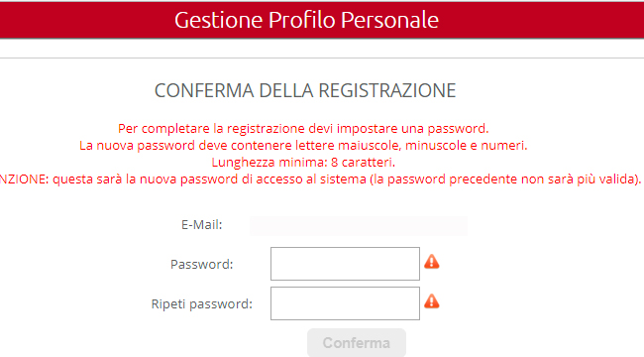Focus the Password input box
Viewport: 644px width, 357px height.
(345, 264)
